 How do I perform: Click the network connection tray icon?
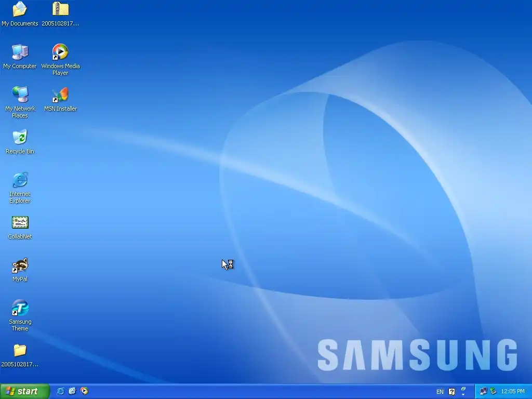coord(483,392)
